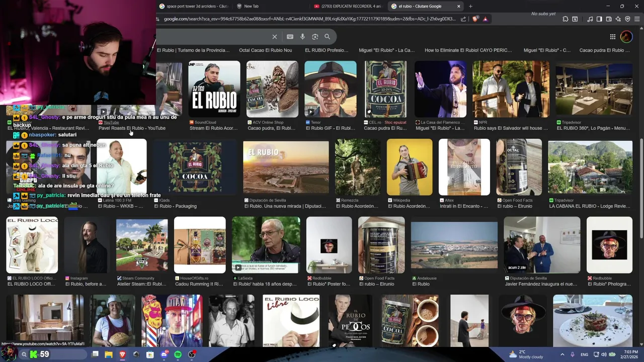This screenshot has width=644, height=362.
Task: Open Wikipedia El Rubio Acordeón image
Action: [410, 167]
